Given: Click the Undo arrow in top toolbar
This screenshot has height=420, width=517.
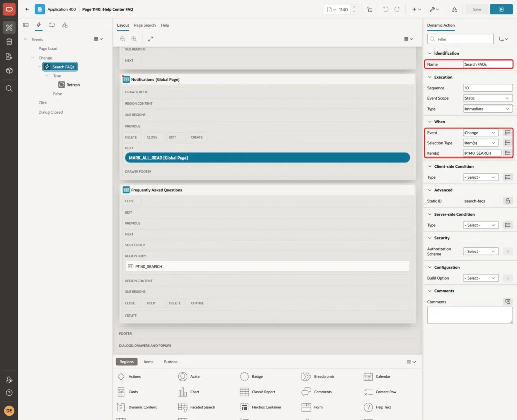Looking at the screenshot, I should (x=385, y=9).
